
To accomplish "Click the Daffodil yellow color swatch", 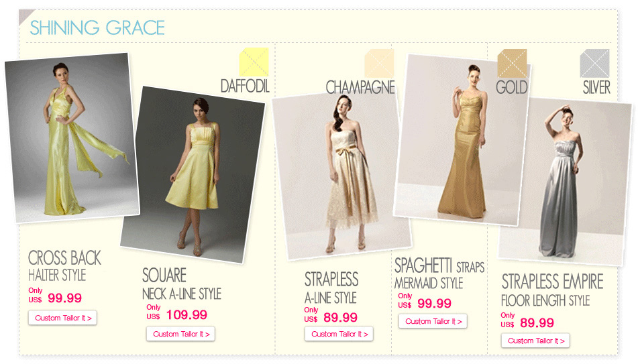I will tap(254, 62).
